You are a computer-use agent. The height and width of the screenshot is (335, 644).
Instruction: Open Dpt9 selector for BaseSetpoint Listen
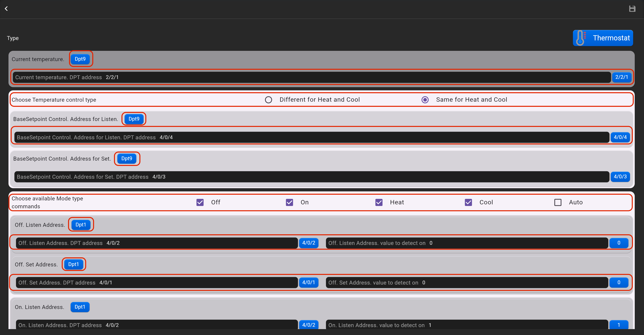[x=134, y=119]
